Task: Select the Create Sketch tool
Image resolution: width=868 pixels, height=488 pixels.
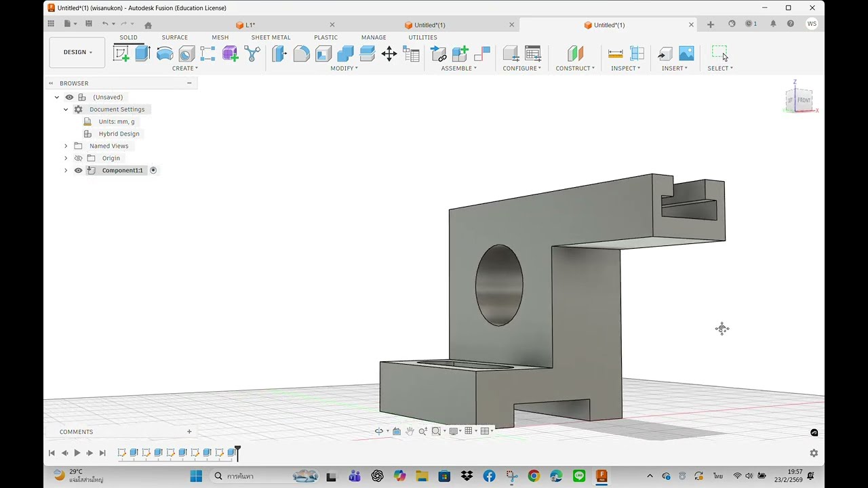Action: [121, 54]
